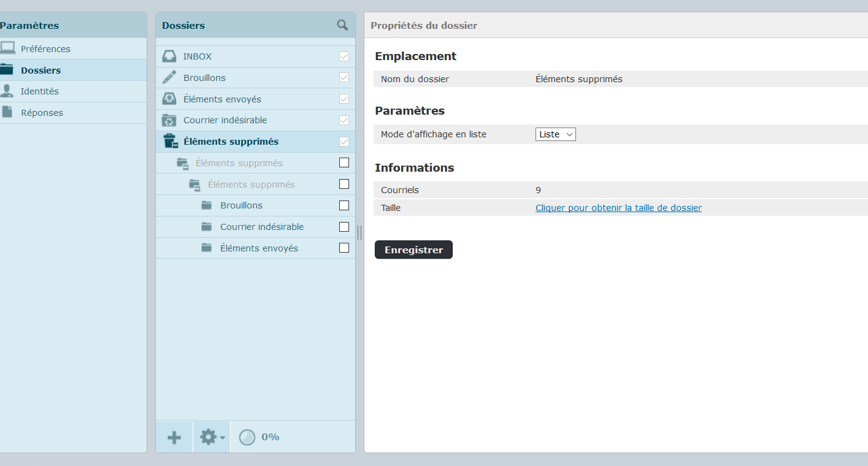Click the quota pie indicator icon

pos(247,437)
